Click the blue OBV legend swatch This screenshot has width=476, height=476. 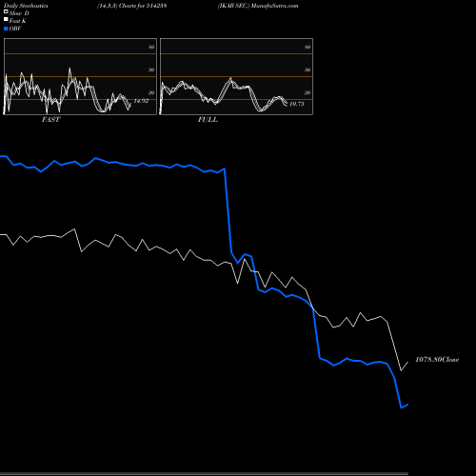coord(6,29)
